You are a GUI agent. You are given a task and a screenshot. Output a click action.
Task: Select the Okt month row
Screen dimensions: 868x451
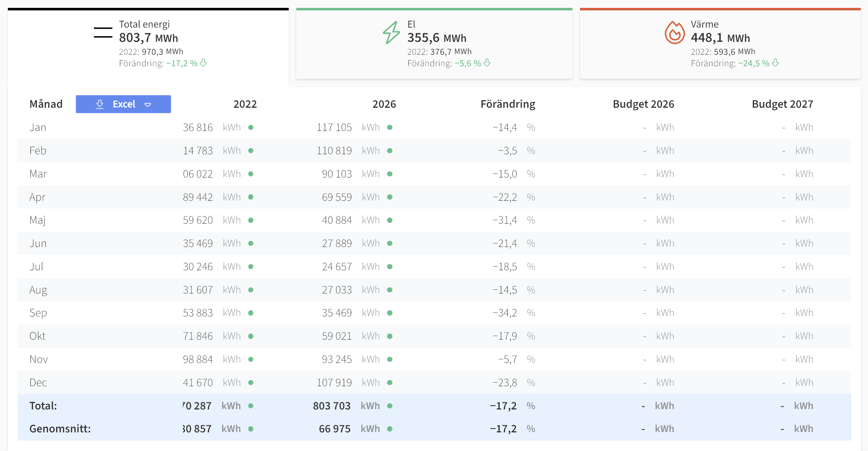pos(434,336)
